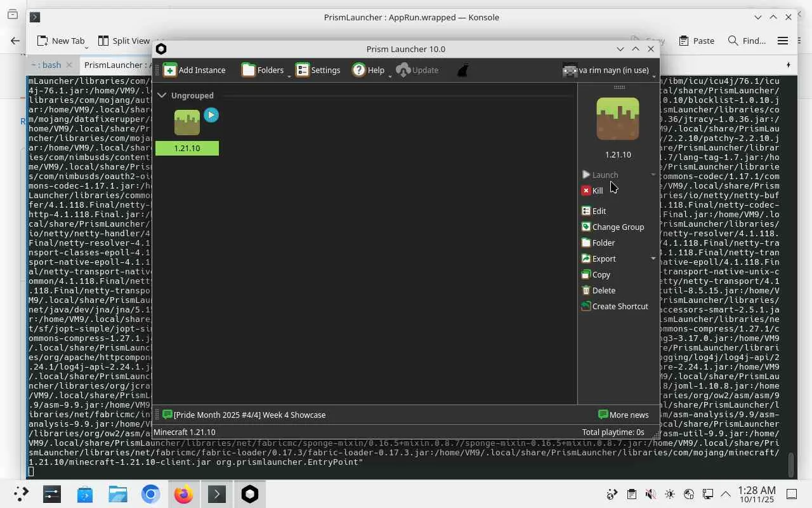Screen dimensions: 812x508
Task: Click the muted volume tray icon
Action: [x=650, y=494]
